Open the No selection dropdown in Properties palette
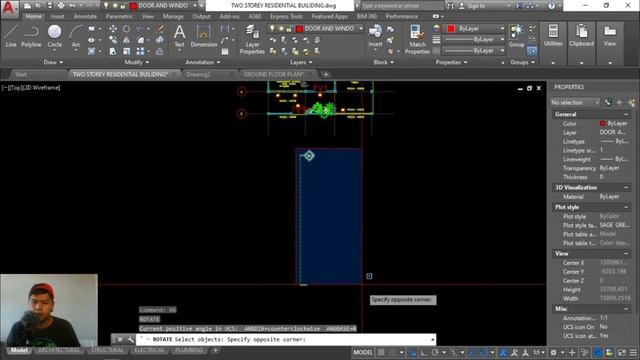This screenshot has width=640, height=360. 575,102
